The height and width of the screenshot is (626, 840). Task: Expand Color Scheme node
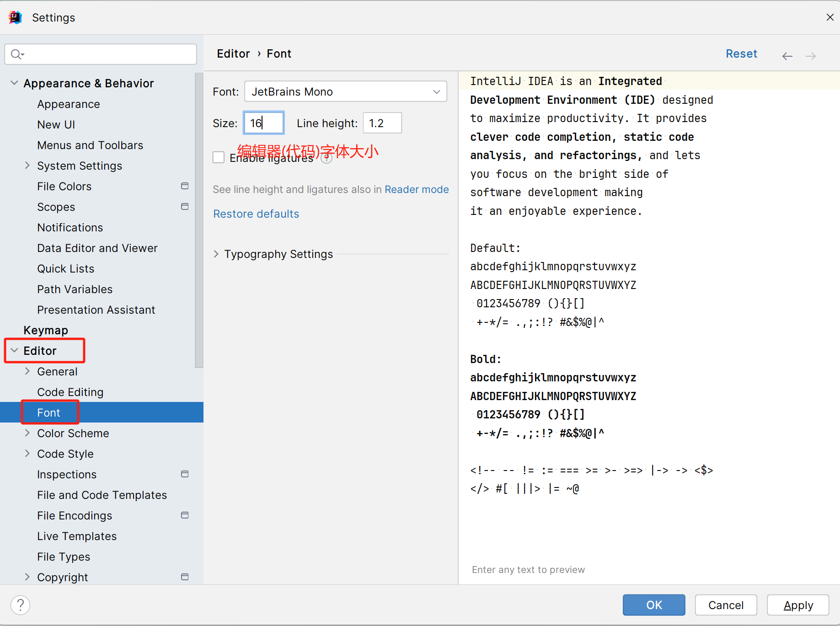tap(27, 433)
